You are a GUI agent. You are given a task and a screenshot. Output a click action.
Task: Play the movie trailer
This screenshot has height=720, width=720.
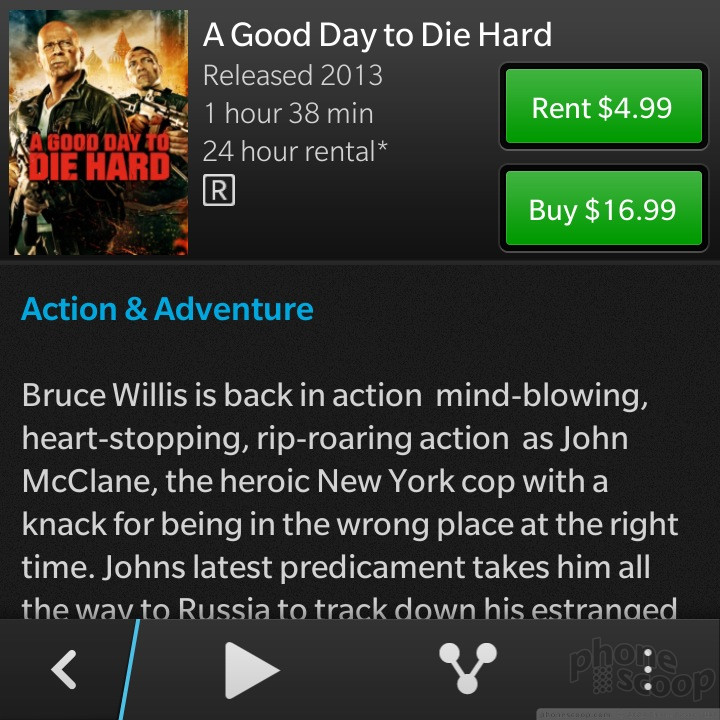tap(252, 670)
